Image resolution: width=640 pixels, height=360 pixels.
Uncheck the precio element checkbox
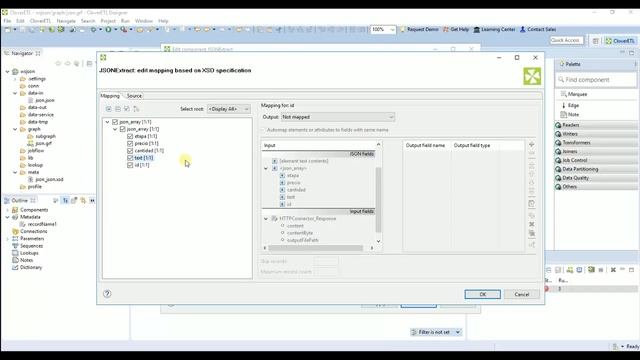(130, 144)
